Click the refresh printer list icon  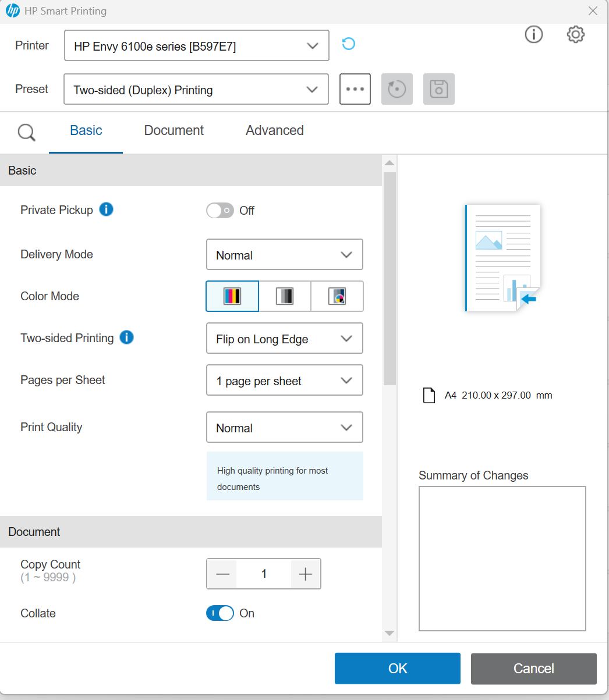348,44
